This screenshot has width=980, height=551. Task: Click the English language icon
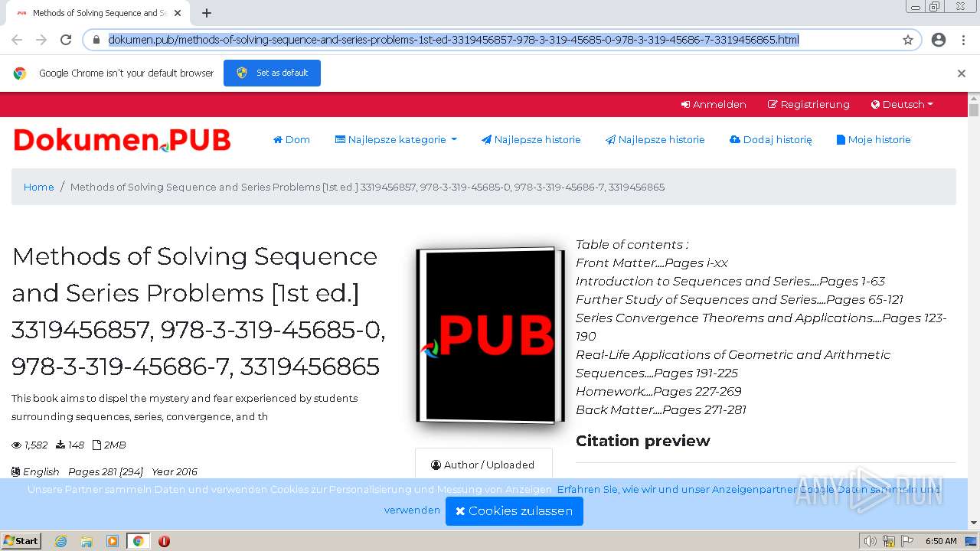coord(16,472)
